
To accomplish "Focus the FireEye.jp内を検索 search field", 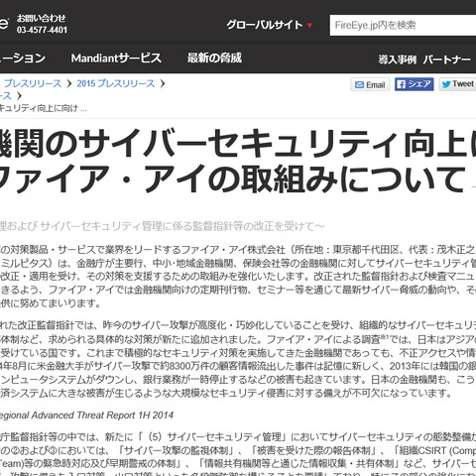I will pos(403,25).
